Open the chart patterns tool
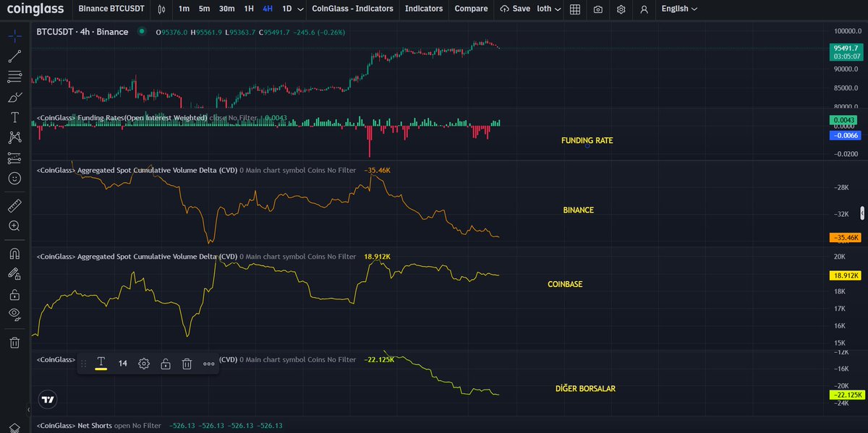The image size is (868, 433). [14, 137]
